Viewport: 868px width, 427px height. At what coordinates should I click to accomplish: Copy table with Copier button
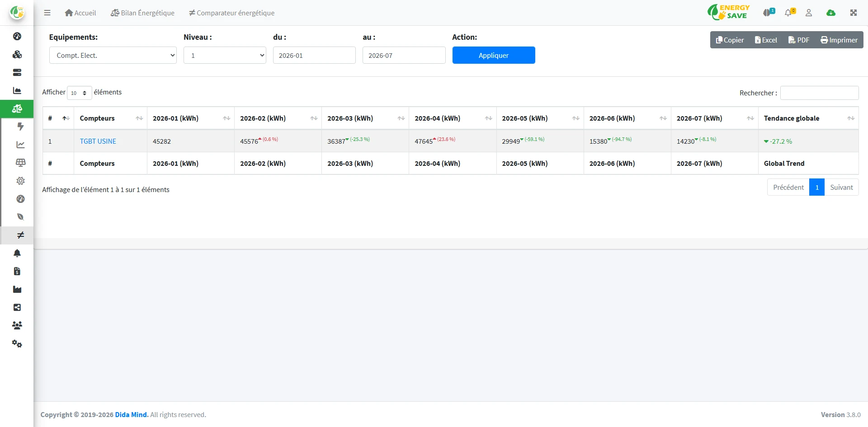[x=730, y=40]
